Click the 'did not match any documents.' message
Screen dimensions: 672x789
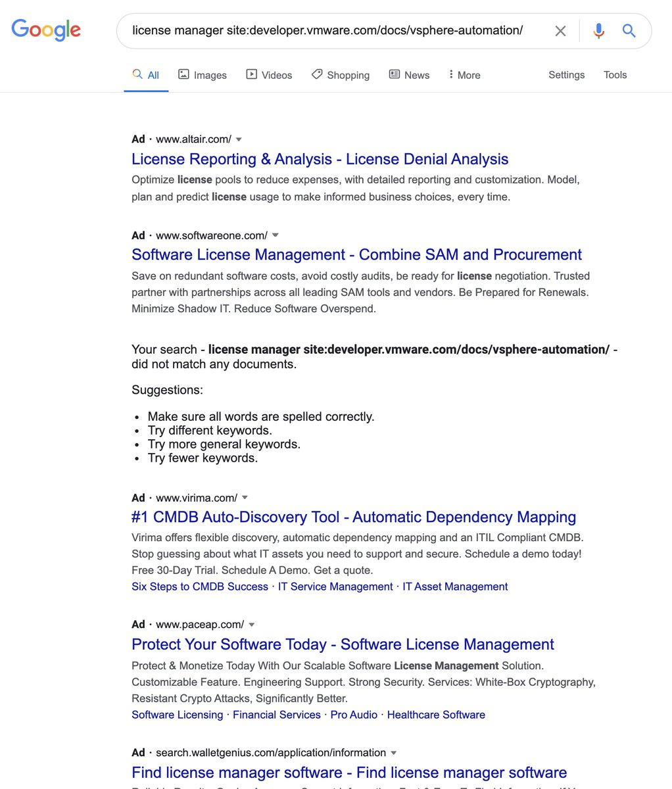[x=214, y=364]
